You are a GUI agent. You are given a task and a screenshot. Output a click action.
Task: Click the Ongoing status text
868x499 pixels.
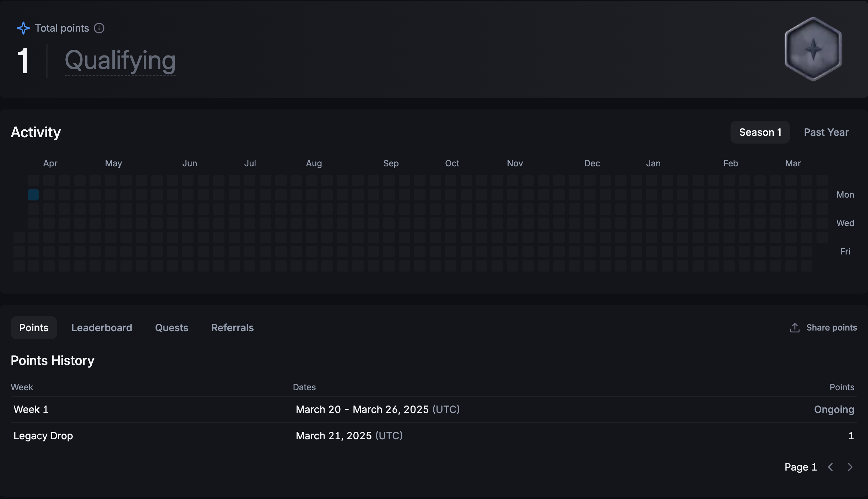click(834, 409)
